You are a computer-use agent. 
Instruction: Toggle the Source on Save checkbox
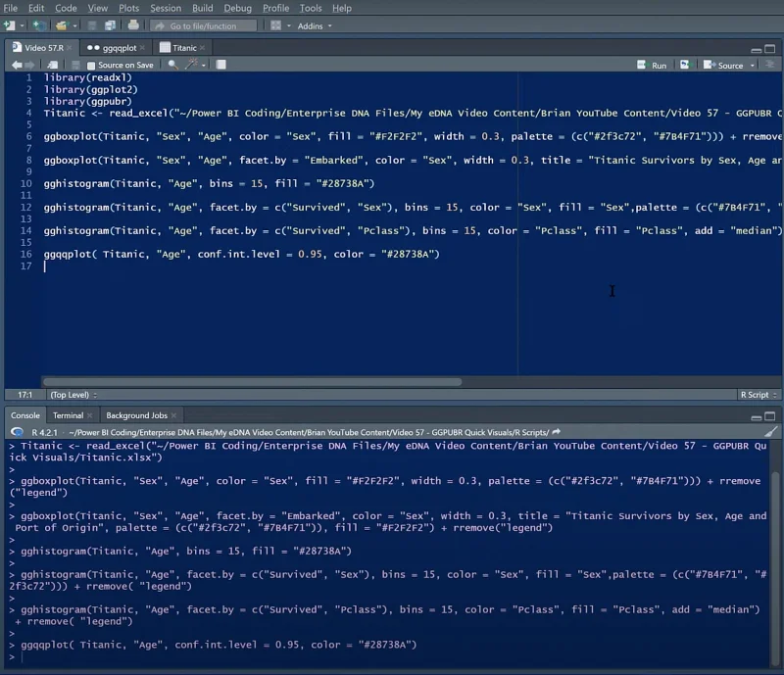[91, 66]
